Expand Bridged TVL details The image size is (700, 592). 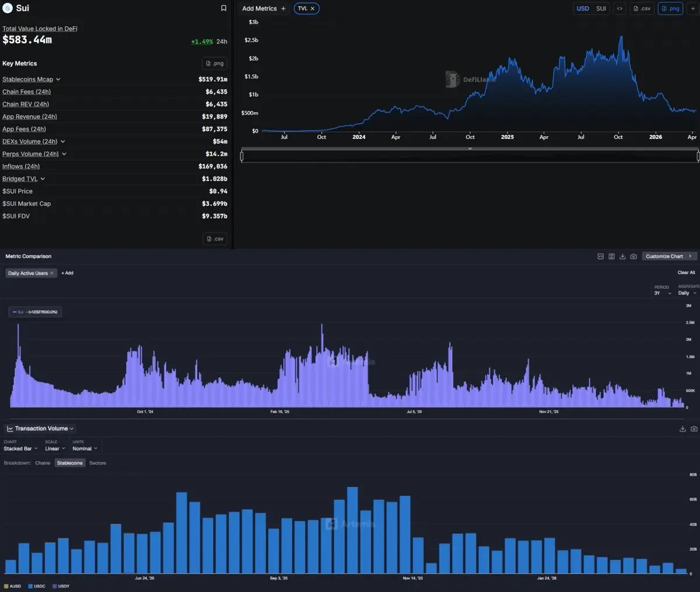pos(43,179)
